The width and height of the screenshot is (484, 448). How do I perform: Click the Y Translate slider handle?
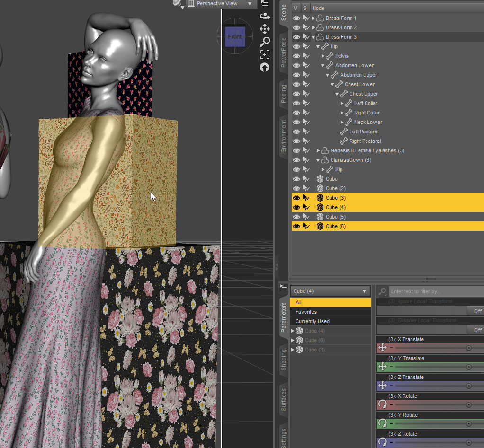[x=469, y=367]
